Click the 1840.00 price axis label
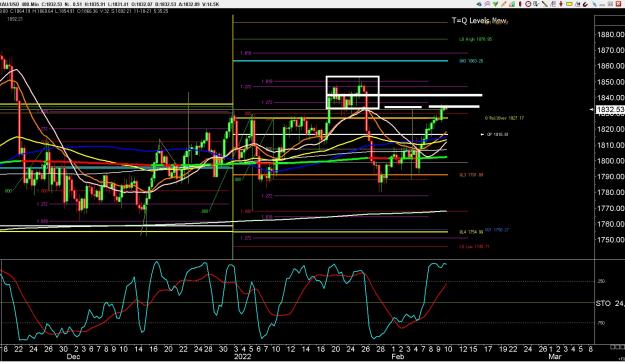The height and width of the screenshot is (362, 625). (x=610, y=98)
